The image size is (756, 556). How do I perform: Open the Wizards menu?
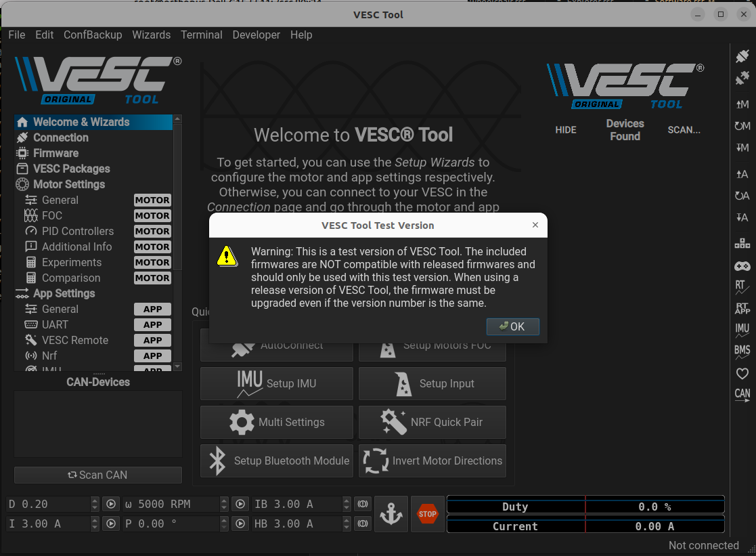[x=152, y=35]
